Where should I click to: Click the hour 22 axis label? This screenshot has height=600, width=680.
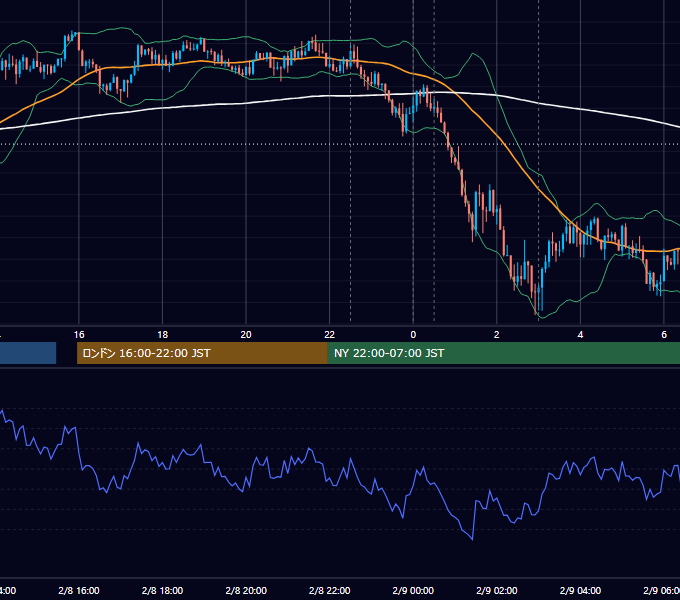(x=330, y=335)
